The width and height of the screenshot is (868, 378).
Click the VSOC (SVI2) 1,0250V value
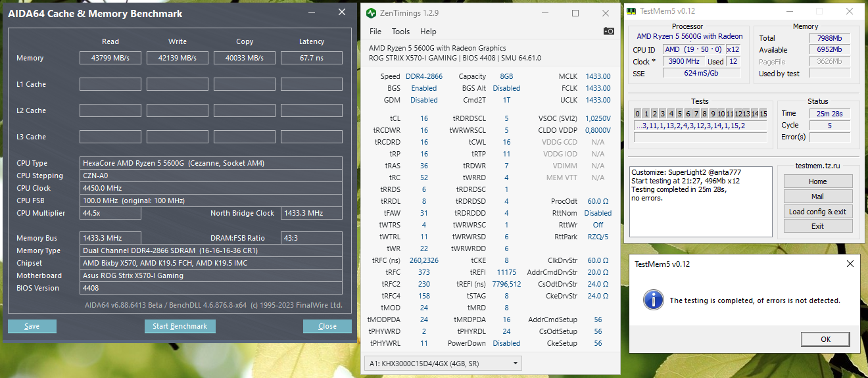pos(598,118)
